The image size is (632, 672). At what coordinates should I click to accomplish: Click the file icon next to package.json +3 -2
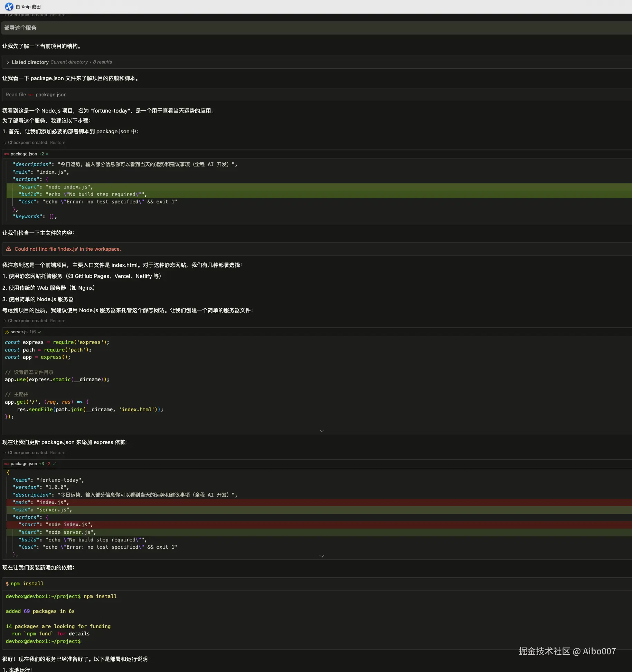coord(7,464)
